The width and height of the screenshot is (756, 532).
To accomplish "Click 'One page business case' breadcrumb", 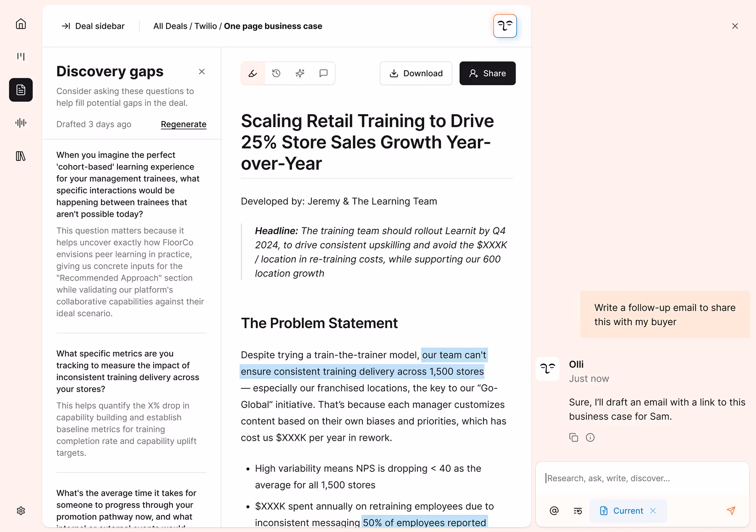I will point(273,26).
